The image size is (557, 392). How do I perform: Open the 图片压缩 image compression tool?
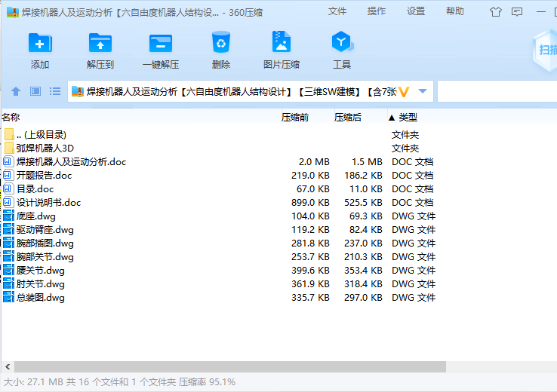pos(282,42)
